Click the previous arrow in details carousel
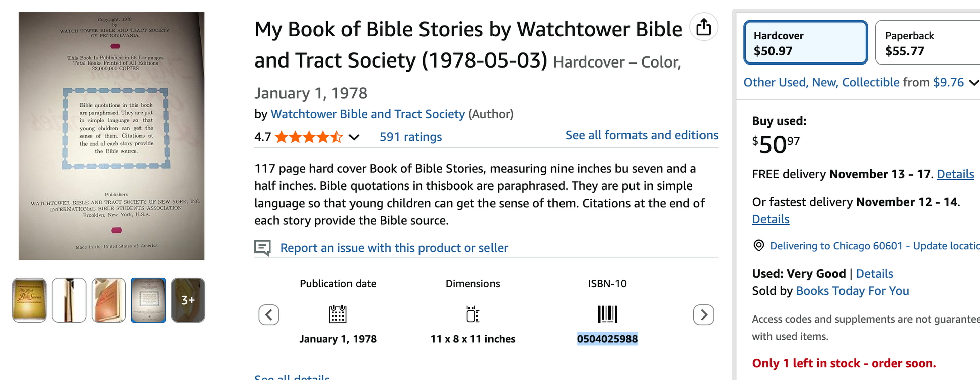The height and width of the screenshot is (380, 980). tap(269, 315)
